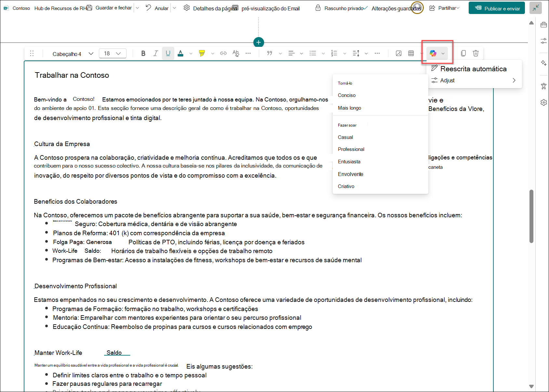
Task: Insert an image into the text web part
Action: click(x=399, y=53)
